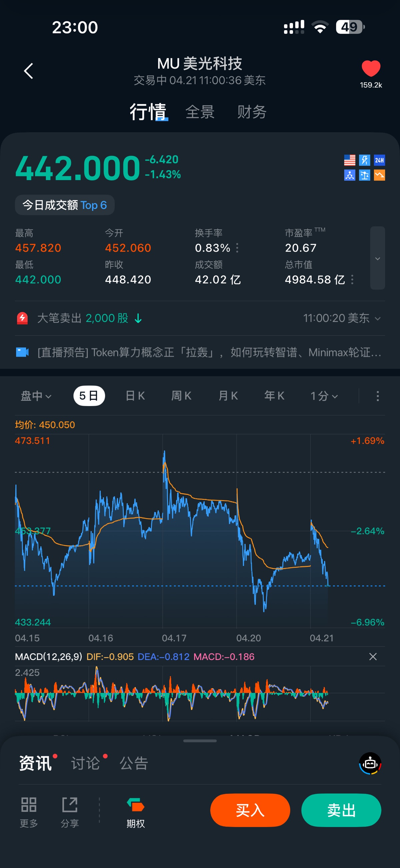
Task: Tap the back arrow icon
Action: [29, 71]
